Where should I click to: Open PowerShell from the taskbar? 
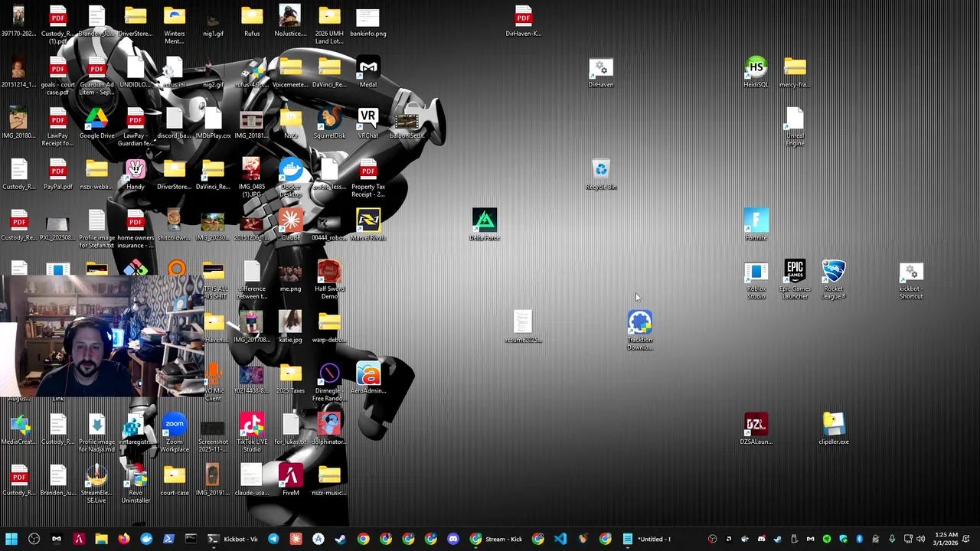point(168,539)
